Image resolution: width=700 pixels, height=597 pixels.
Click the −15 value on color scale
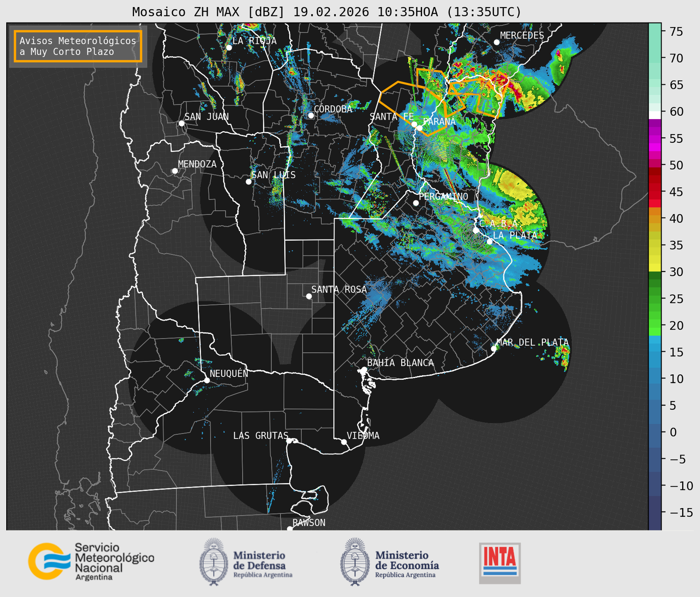coord(680,512)
